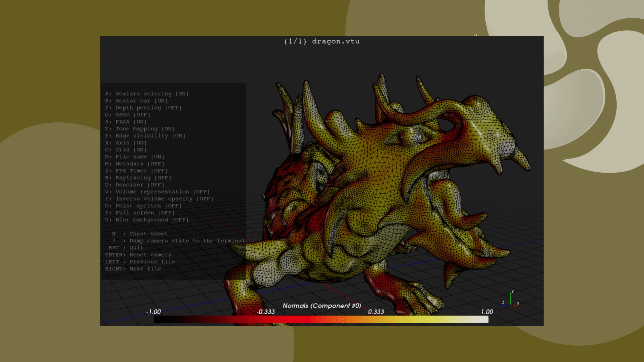644x362 pixels.
Task: Select 'T: Tone mapping [ON]' entry
Action: coord(140,129)
